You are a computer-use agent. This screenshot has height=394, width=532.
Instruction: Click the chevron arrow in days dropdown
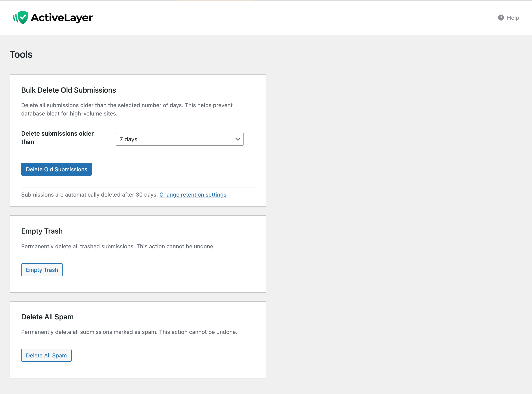[x=238, y=139]
